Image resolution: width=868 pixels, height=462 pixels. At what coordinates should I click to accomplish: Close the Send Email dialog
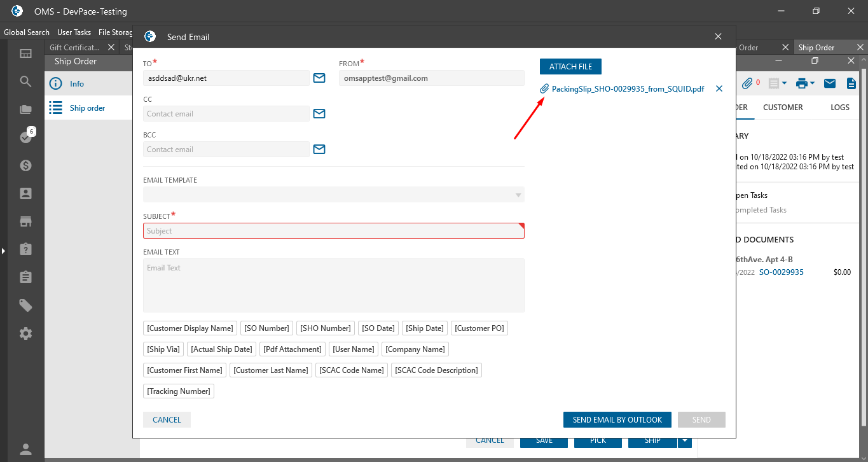click(x=719, y=37)
